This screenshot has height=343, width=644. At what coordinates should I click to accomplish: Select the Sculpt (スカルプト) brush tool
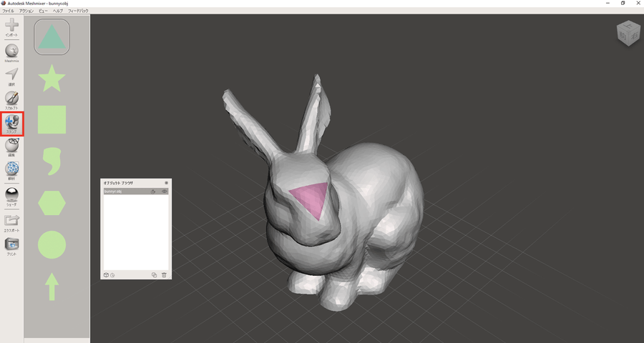click(11, 98)
